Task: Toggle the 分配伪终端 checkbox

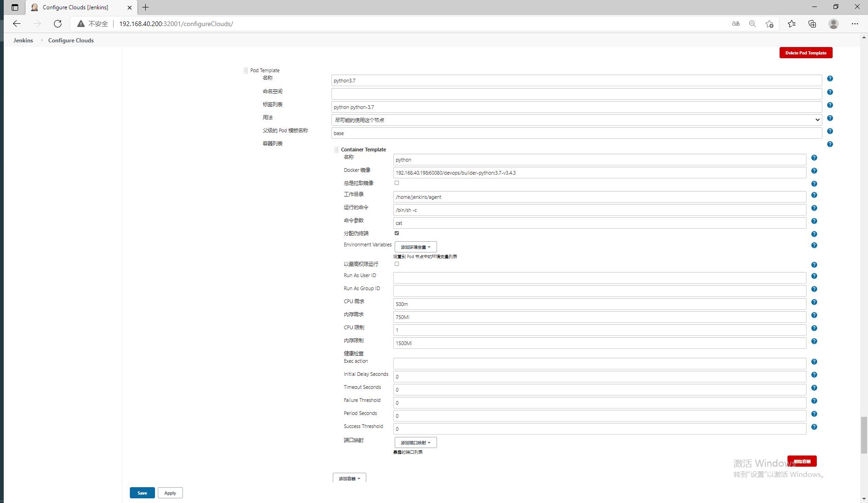Action: pyautogui.click(x=397, y=233)
